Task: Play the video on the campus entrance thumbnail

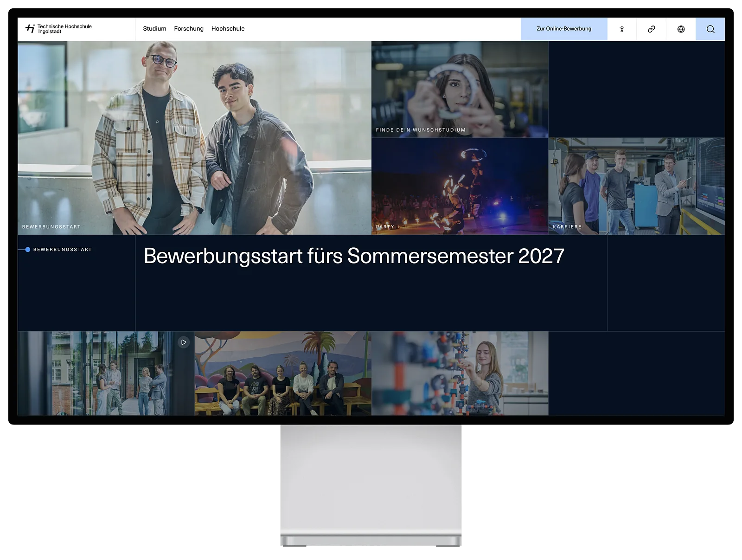Action: point(184,342)
